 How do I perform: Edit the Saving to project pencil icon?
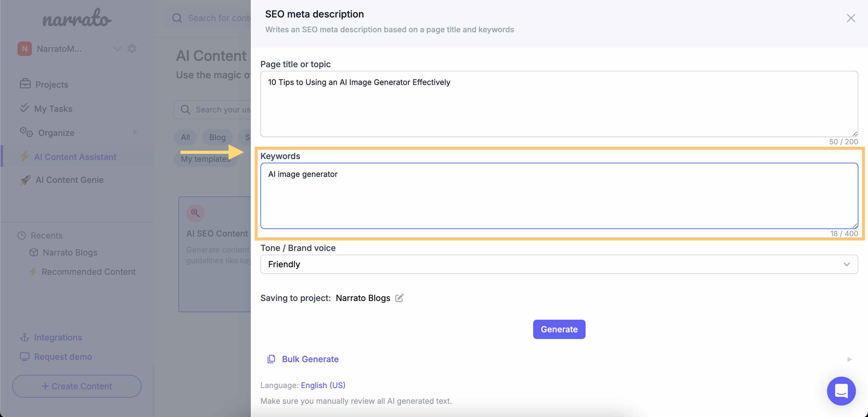[x=399, y=298]
